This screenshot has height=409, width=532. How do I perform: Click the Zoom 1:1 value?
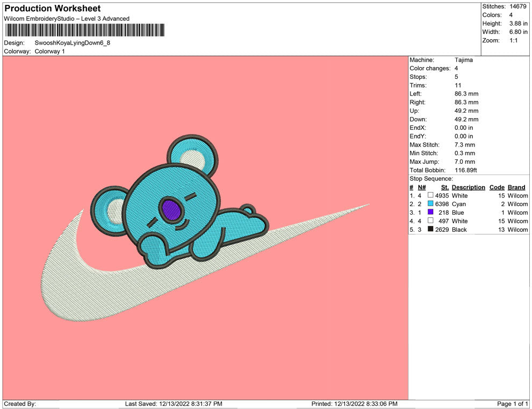513,41
